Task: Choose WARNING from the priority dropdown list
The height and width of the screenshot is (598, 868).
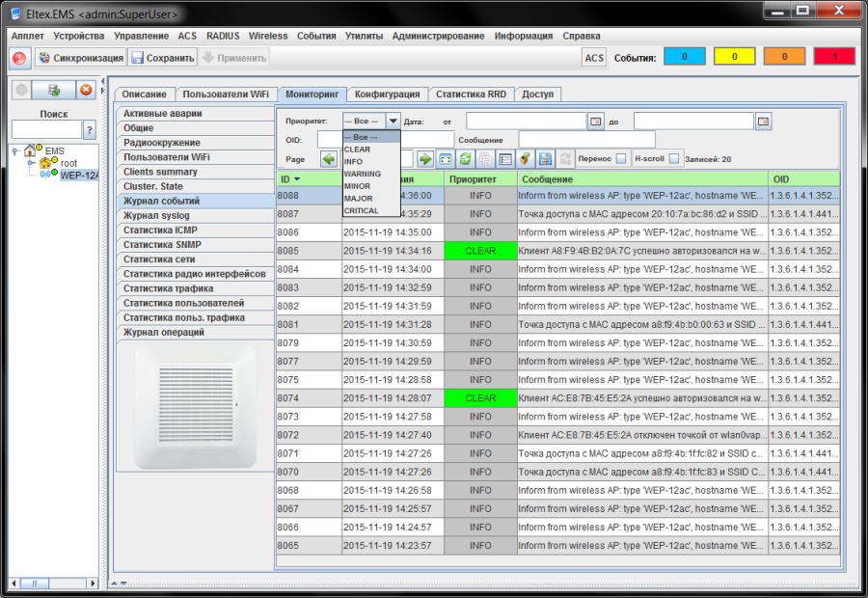Action: (363, 174)
